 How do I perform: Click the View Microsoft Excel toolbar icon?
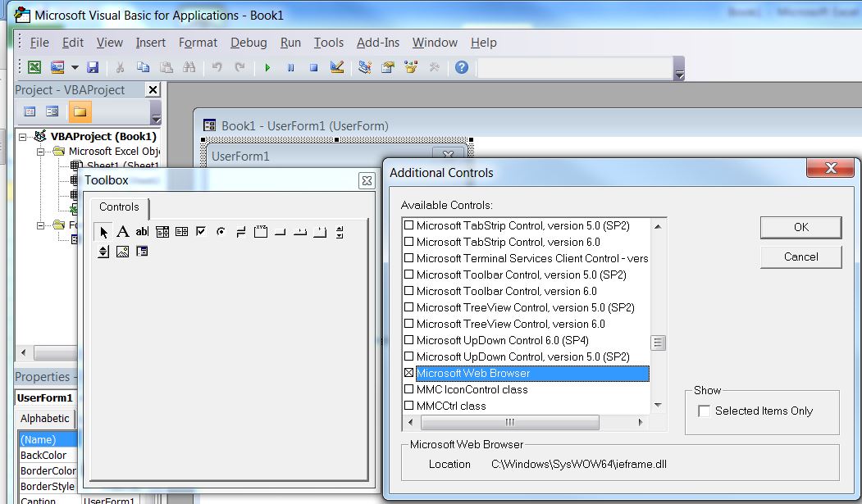coord(34,67)
